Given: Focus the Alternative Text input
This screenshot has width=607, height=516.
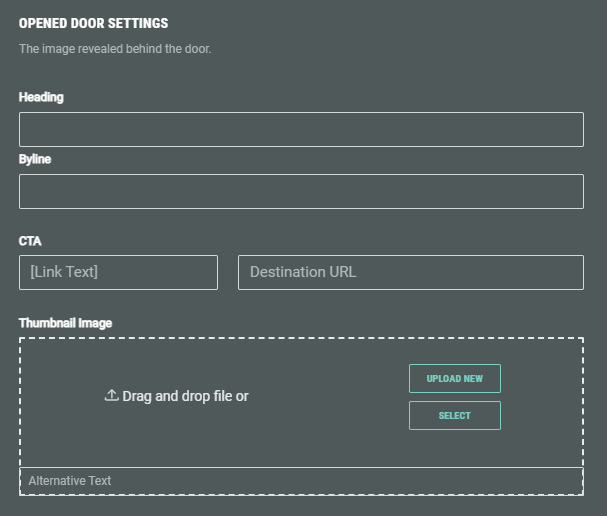Looking at the screenshot, I should click(x=301, y=481).
